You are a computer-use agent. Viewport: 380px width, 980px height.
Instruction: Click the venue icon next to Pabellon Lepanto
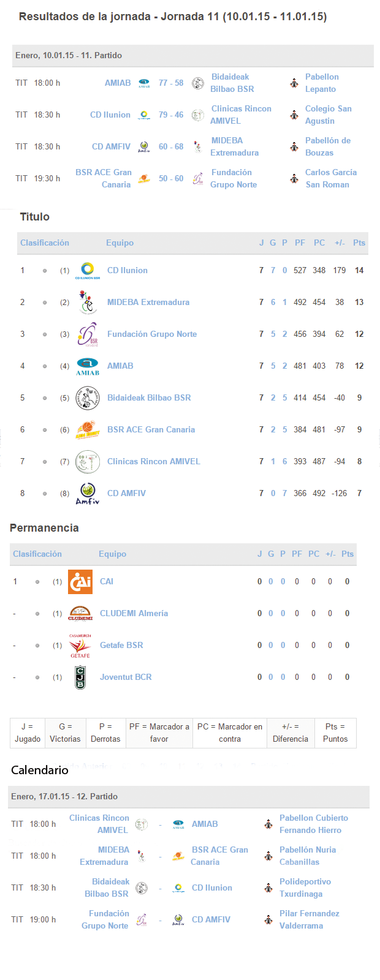click(294, 83)
